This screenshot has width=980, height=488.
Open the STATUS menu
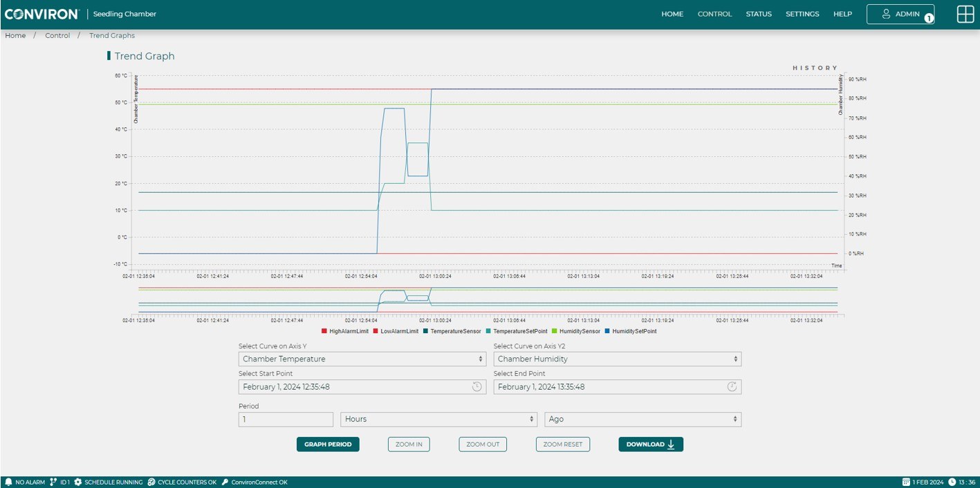759,14
